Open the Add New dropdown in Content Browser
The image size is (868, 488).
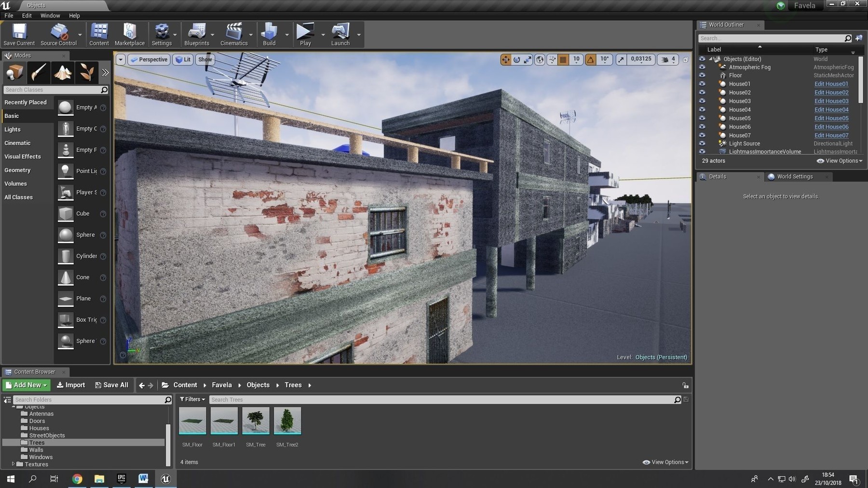point(26,385)
